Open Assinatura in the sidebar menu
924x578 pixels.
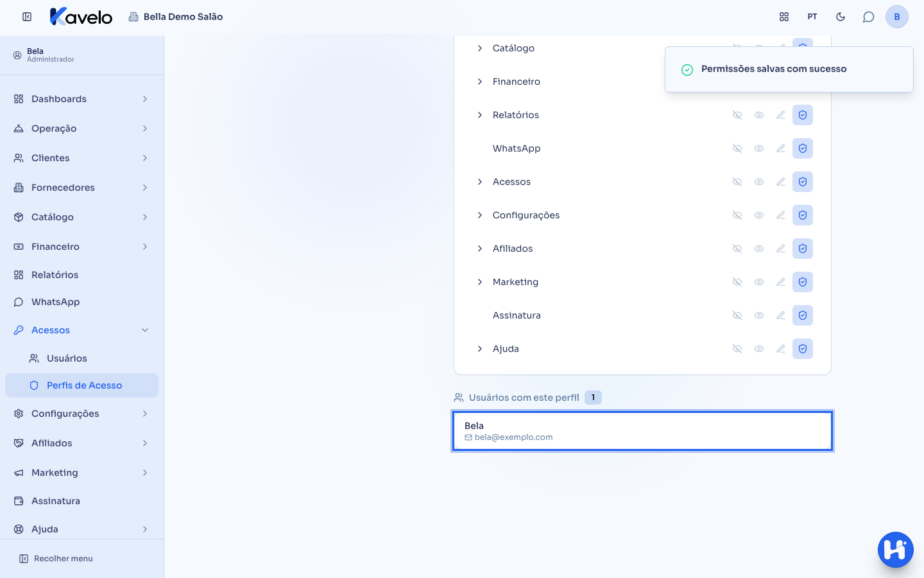(x=81, y=501)
